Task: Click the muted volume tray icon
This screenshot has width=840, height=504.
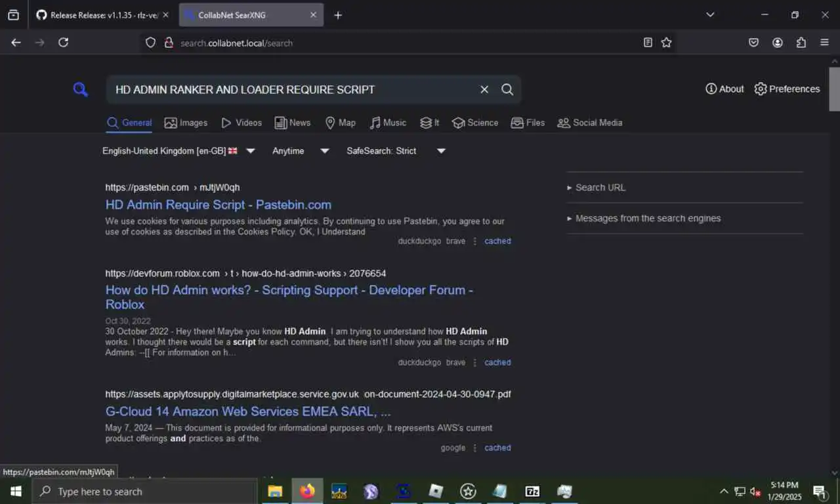Action: point(755,492)
